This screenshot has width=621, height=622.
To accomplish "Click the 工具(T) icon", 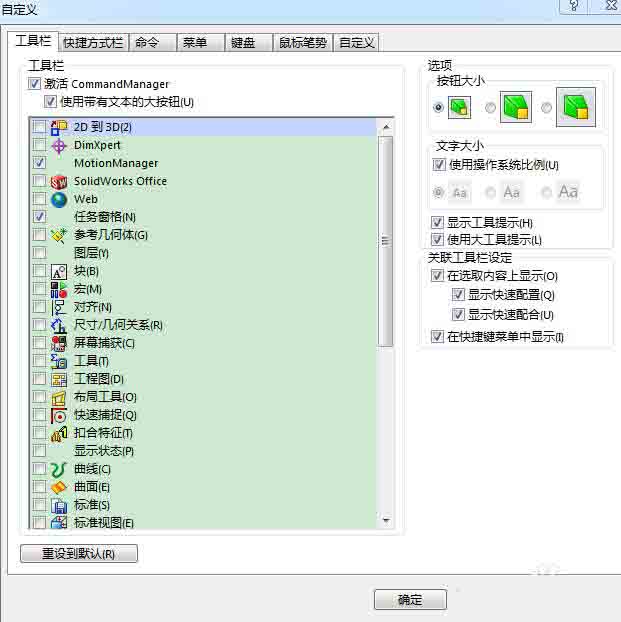I will [59, 361].
